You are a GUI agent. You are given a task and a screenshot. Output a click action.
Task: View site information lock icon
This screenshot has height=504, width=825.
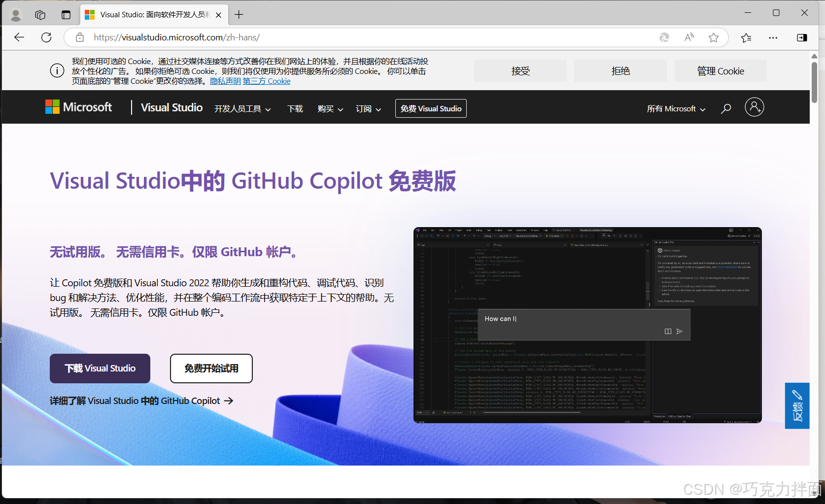pyautogui.click(x=80, y=37)
